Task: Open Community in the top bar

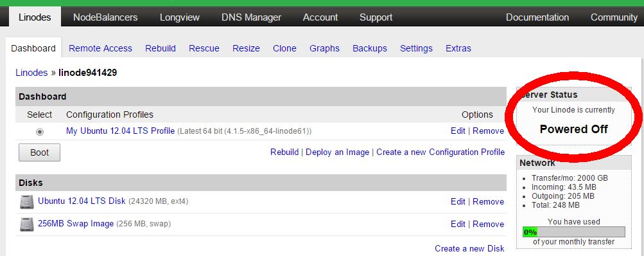Action: (x=614, y=17)
